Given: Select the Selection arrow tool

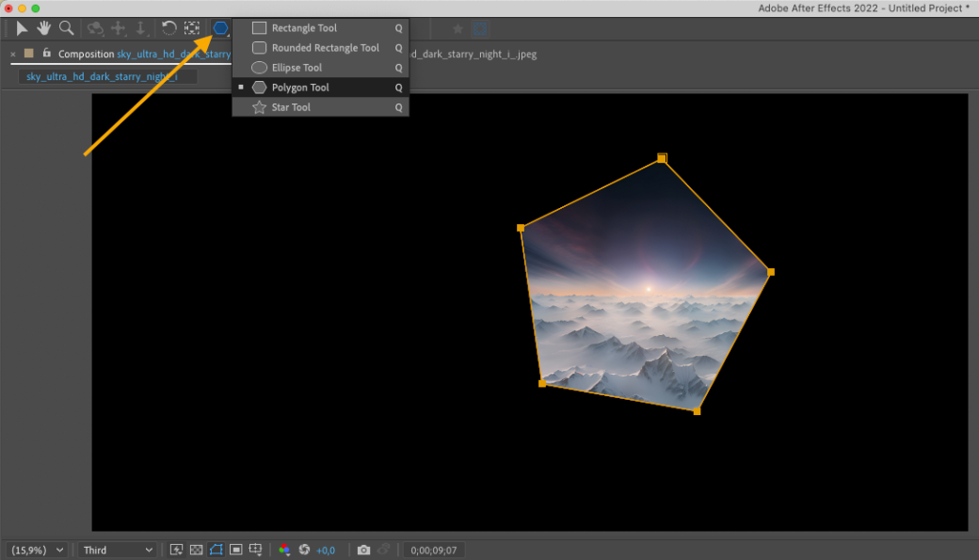Looking at the screenshot, I should coord(22,28).
